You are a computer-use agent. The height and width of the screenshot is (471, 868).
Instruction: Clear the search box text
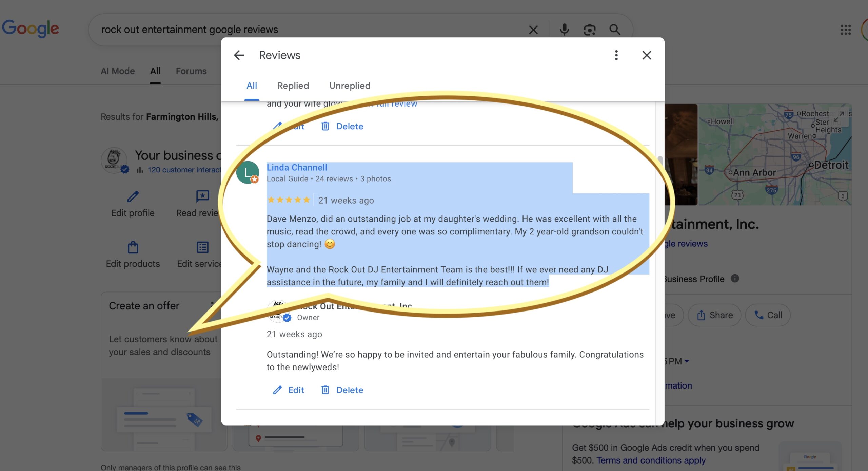(533, 30)
